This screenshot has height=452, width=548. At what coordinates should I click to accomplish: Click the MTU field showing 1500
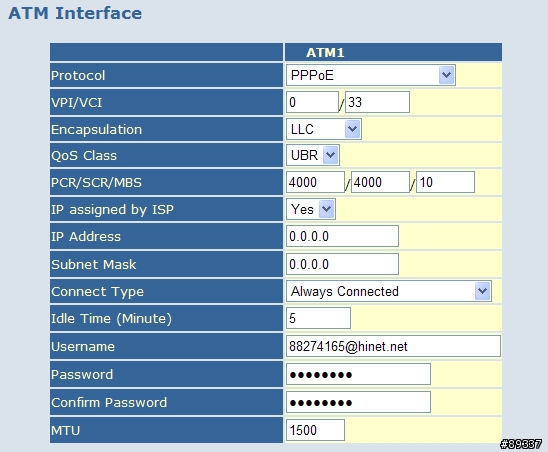pyautogui.click(x=315, y=430)
